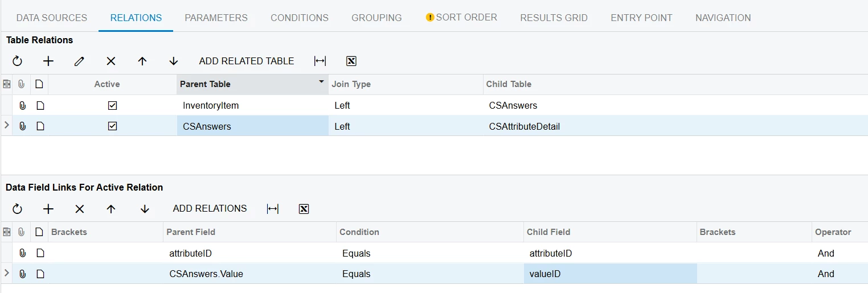The height and width of the screenshot is (293, 868).
Task: Switch to the Data Sources tab
Action: click(52, 18)
